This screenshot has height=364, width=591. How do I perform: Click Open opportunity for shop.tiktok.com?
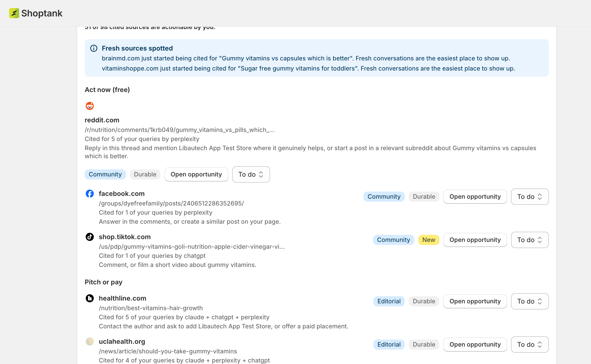[475, 240]
